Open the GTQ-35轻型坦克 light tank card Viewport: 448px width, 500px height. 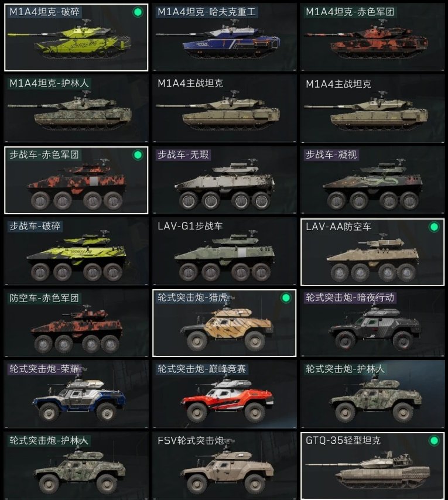tap(372, 466)
